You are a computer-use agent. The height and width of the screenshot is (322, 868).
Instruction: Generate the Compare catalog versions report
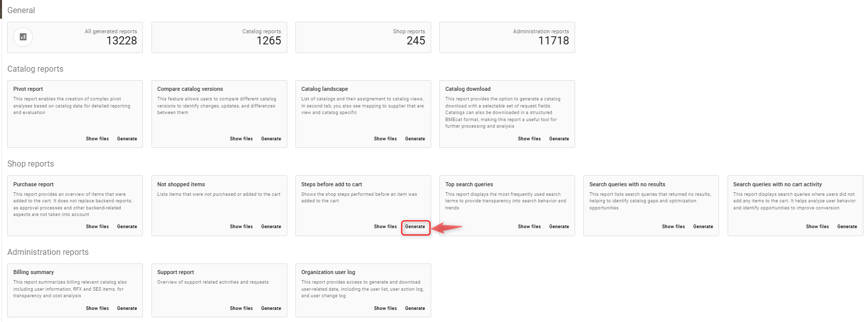(x=271, y=139)
